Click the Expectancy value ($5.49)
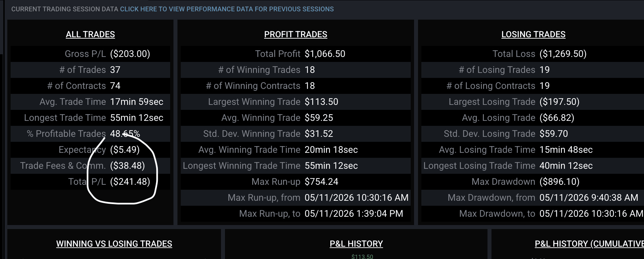The width and height of the screenshot is (644, 259). [125, 149]
